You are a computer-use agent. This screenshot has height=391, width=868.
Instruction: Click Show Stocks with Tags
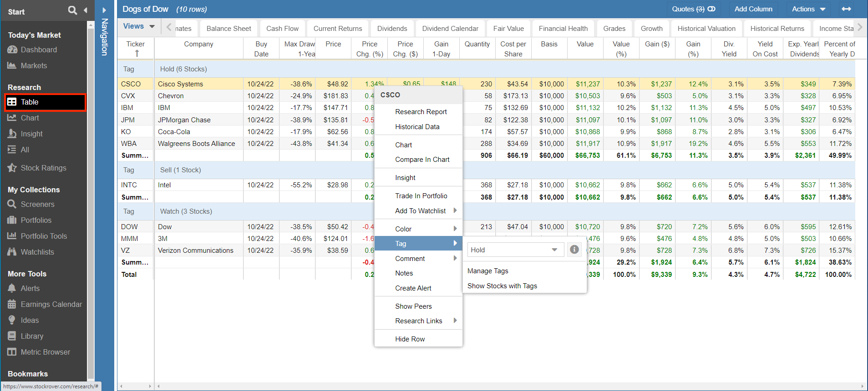[x=502, y=286]
